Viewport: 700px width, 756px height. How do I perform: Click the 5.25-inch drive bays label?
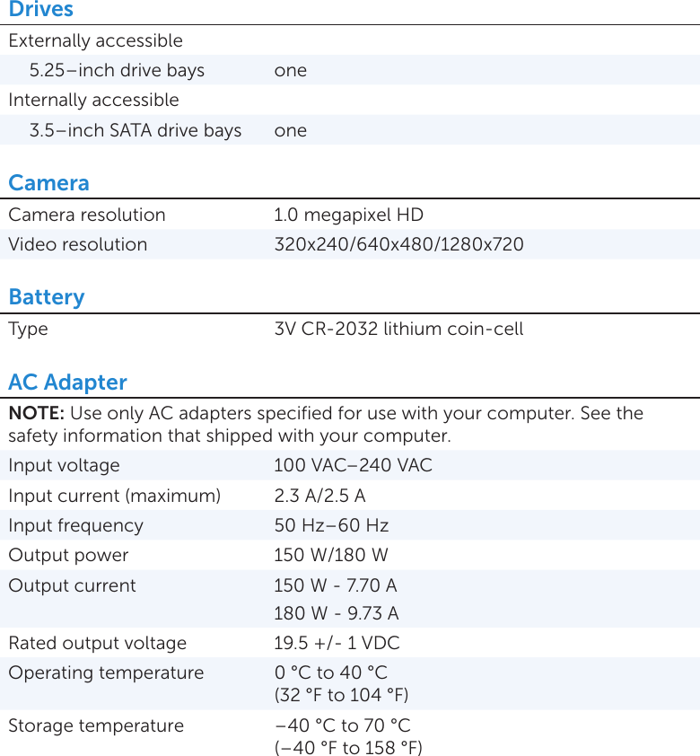pos(117,70)
